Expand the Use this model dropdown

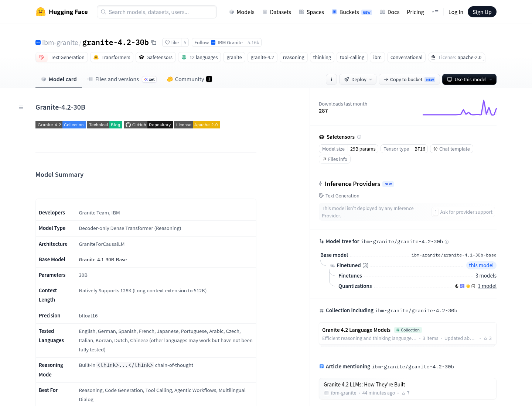click(x=469, y=79)
